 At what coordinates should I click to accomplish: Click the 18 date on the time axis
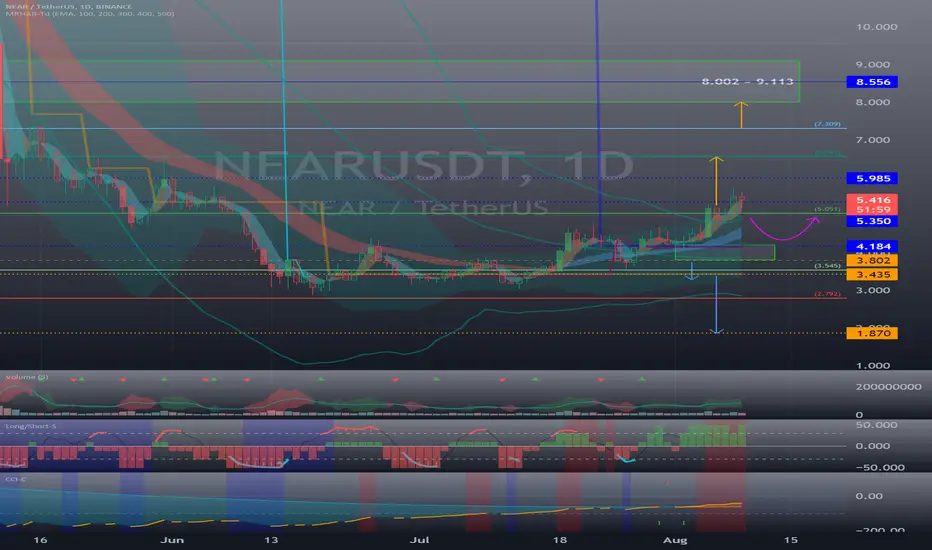click(559, 540)
